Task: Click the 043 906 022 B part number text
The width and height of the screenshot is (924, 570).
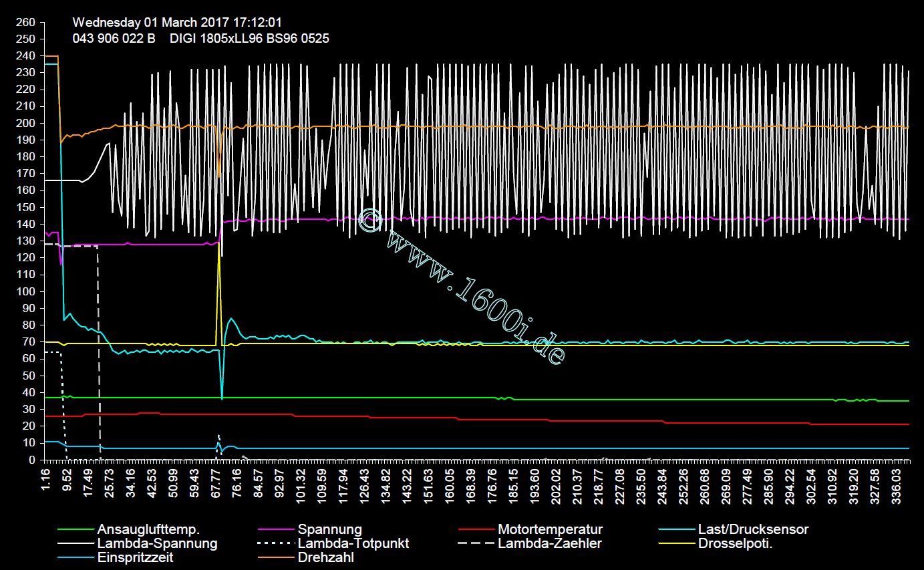Action: pos(114,39)
